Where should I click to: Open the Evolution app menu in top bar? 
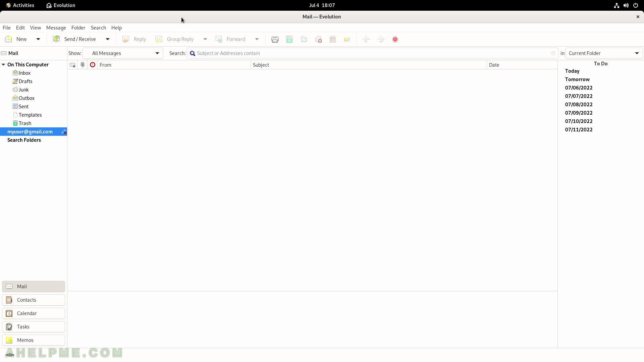click(61, 5)
